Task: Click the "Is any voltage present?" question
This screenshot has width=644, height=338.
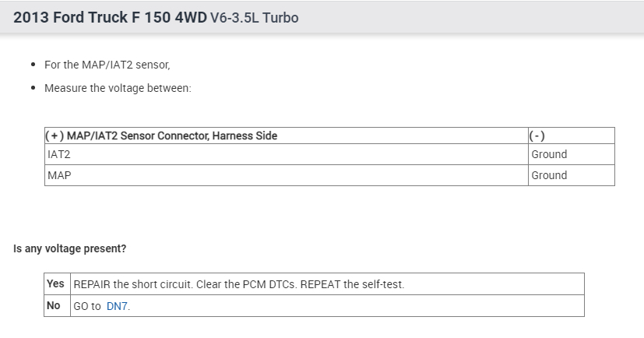Action: tap(70, 249)
